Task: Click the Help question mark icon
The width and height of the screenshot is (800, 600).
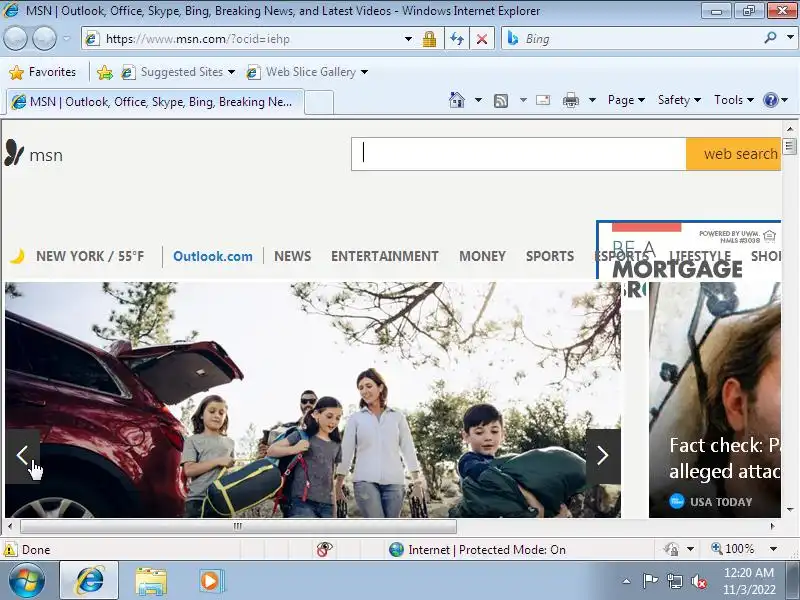Action: point(770,100)
